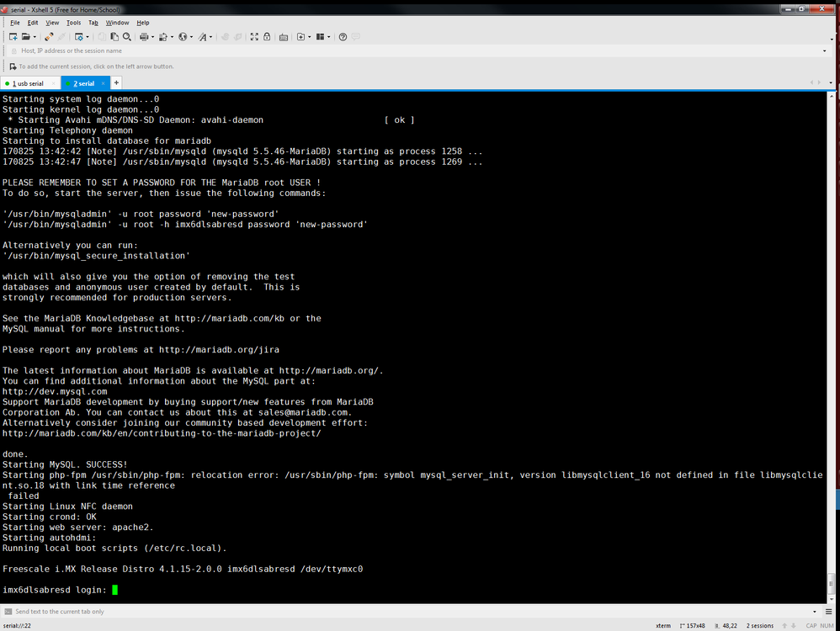Click the lock screen icon
The width and height of the screenshot is (840, 631).
[267, 36]
